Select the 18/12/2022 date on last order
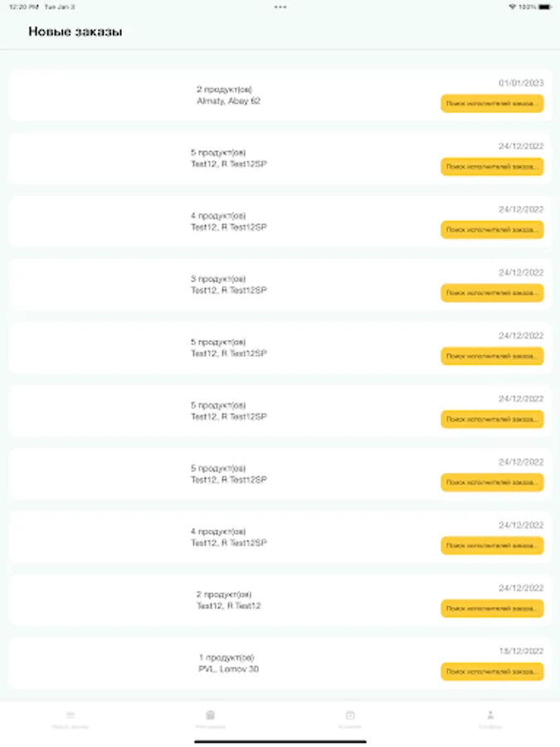This screenshot has width=560, height=747. [521, 652]
